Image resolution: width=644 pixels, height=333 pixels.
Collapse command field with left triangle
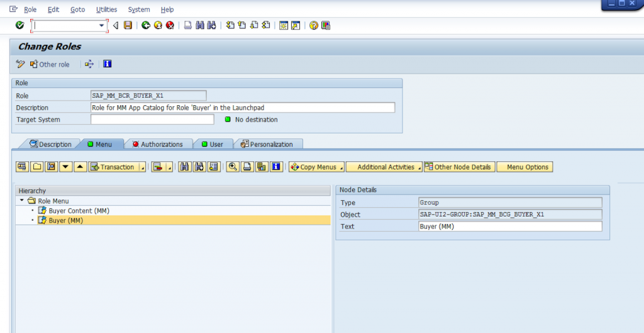[x=116, y=25]
